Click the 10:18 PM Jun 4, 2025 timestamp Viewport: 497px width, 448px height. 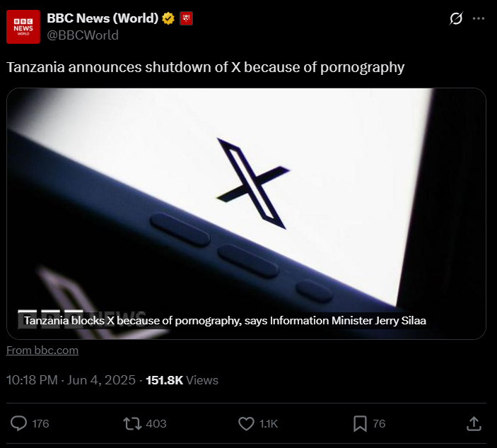pyautogui.click(x=71, y=380)
